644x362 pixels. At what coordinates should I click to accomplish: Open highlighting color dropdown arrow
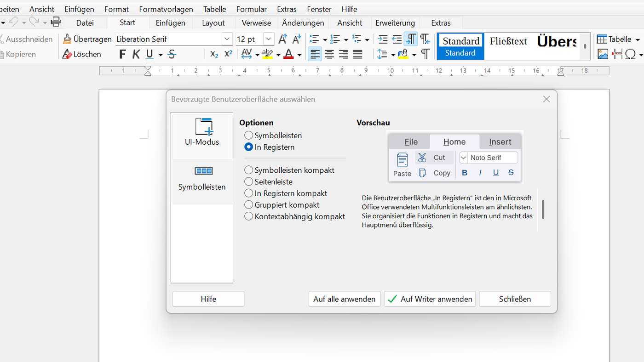click(278, 55)
